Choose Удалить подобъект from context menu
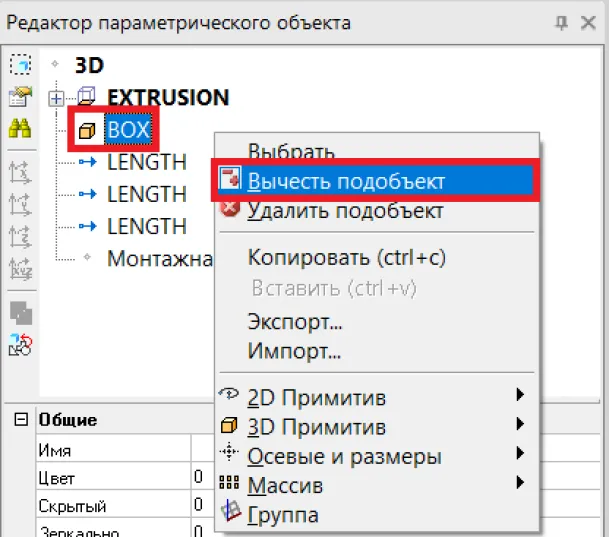This screenshot has width=609, height=537. [344, 211]
